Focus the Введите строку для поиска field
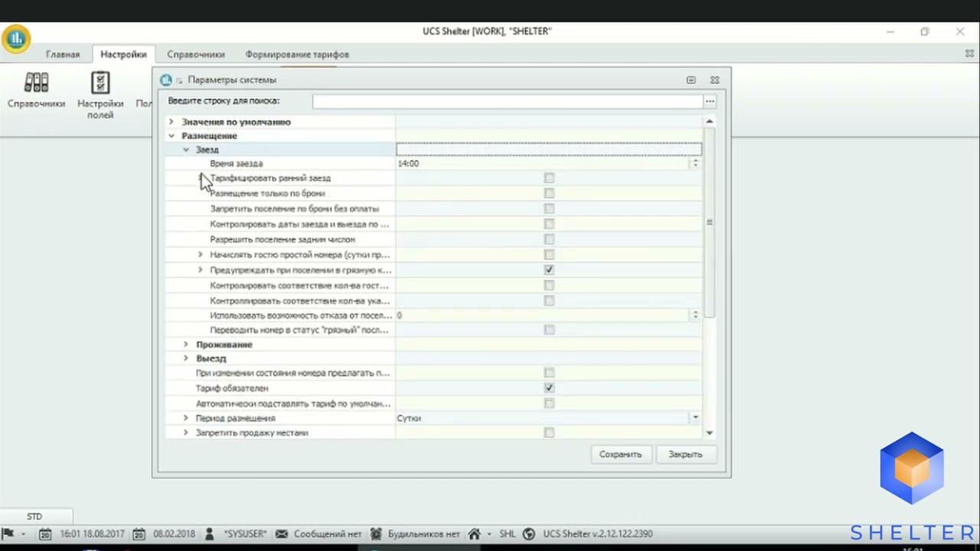Viewport: 980px width, 551px height. pyautogui.click(x=508, y=101)
